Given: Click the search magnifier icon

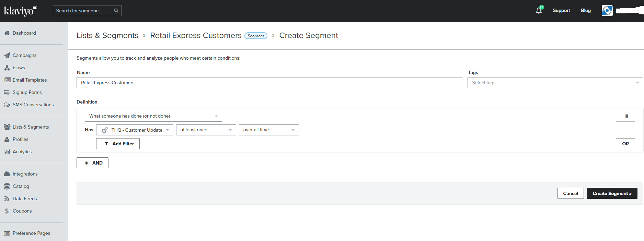Looking at the screenshot, I should [x=116, y=11].
